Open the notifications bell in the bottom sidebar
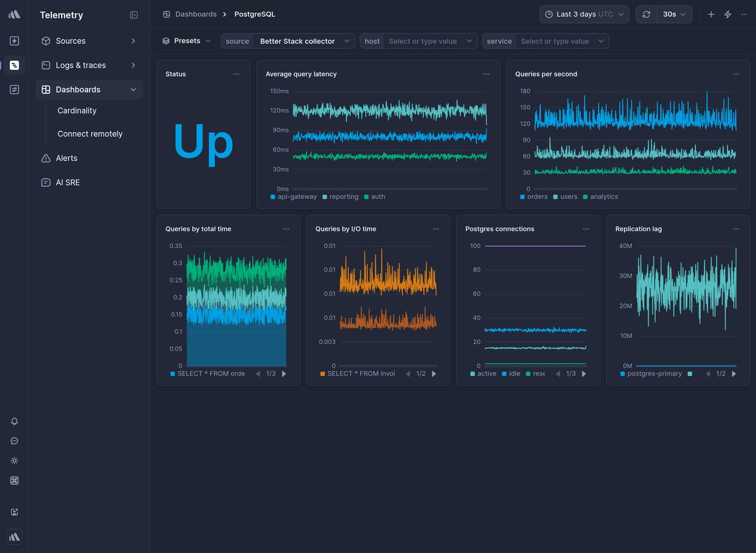The width and height of the screenshot is (756, 553). pyautogui.click(x=14, y=422)
